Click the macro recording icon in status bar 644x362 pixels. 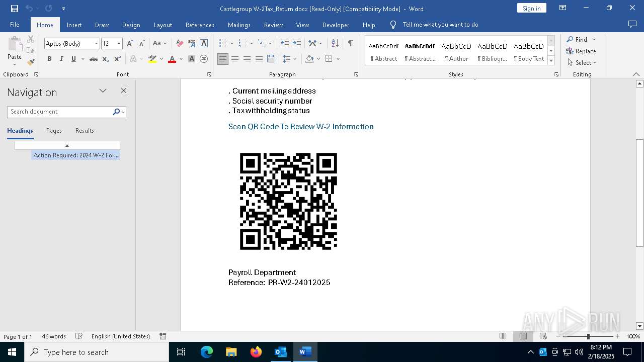(163, 336)
